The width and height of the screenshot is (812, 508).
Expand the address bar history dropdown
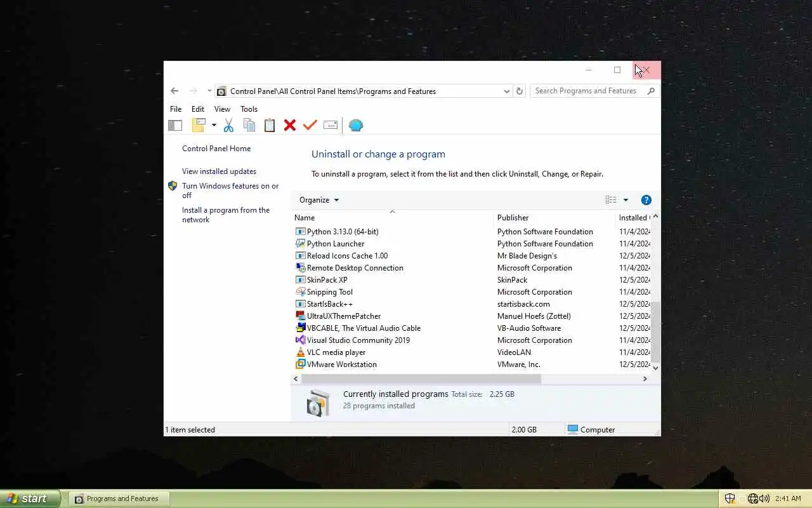(x=506, y=91)
